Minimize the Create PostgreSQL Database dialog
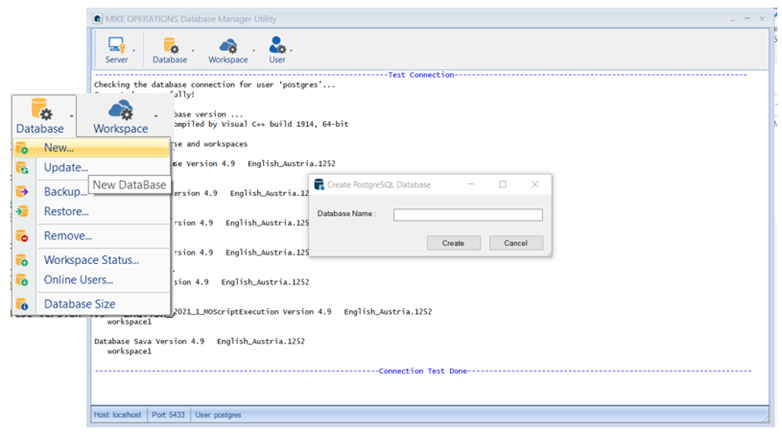 tap(471, 185)
